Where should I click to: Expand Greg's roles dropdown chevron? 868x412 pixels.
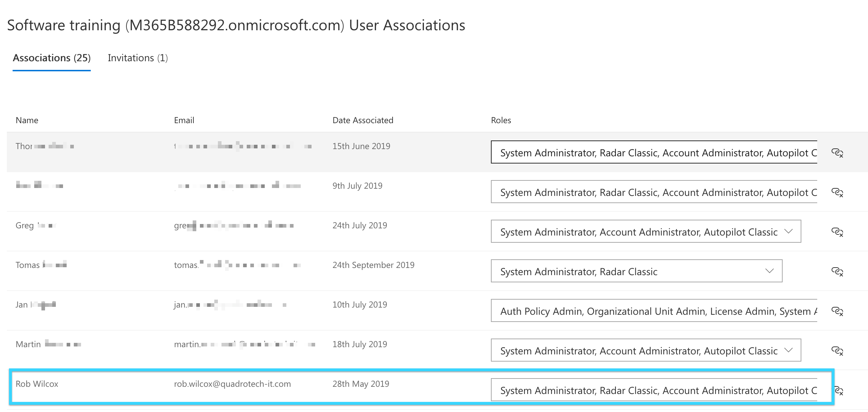tap(788, 231)
